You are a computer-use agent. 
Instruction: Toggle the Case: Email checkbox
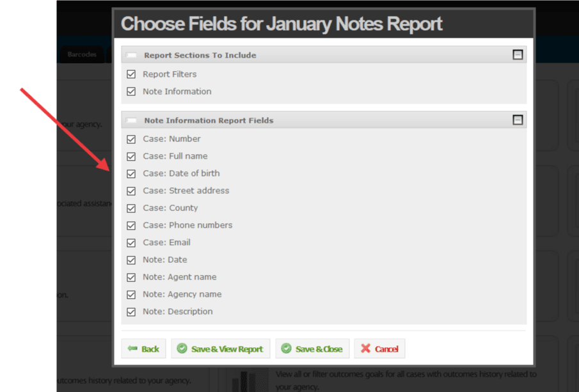coord(131,242)
